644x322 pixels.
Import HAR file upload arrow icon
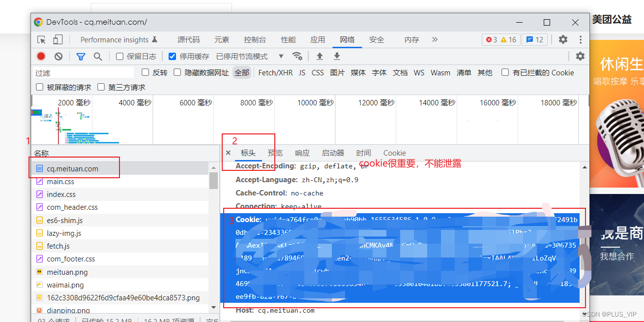(320, 56)
